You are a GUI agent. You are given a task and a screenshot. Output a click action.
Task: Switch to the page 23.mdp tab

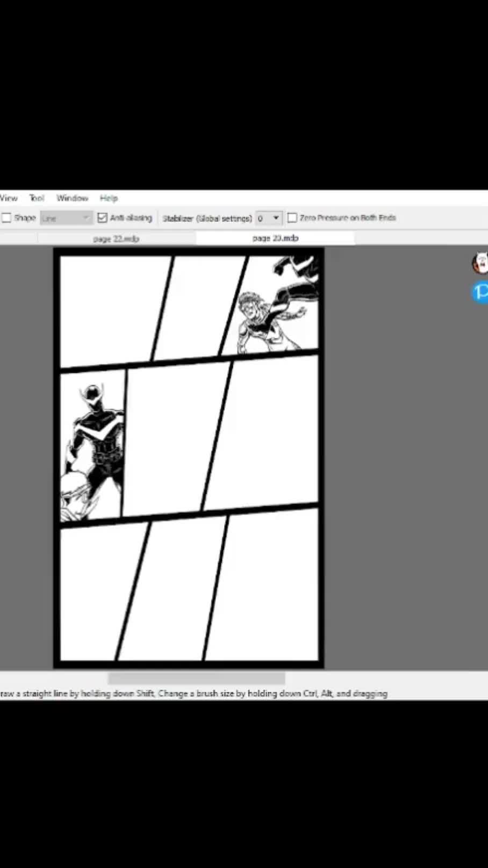point(275,238)
